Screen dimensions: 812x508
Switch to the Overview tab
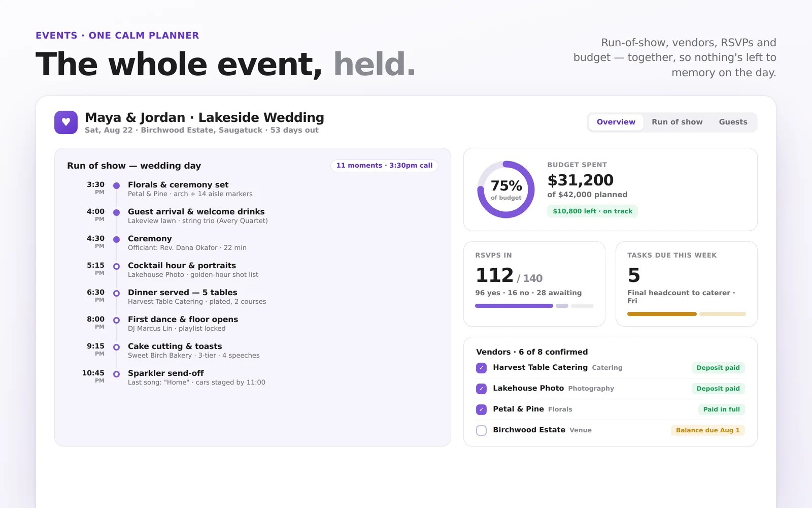(x=616, y=122)
